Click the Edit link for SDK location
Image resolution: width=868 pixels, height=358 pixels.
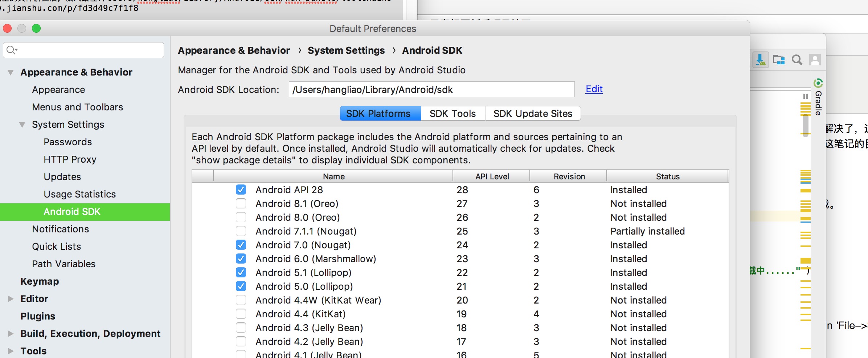[x=594, y=89]
